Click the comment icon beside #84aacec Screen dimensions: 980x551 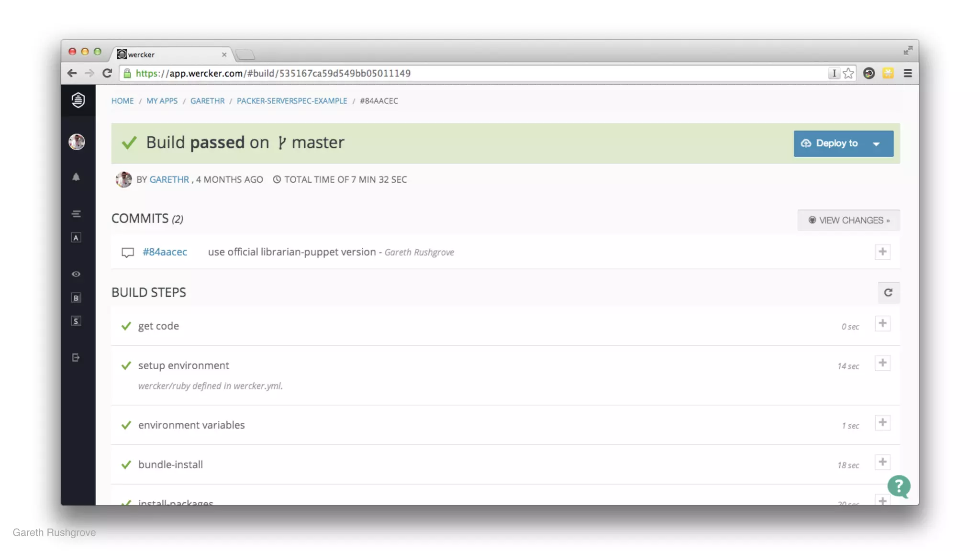pos(127,253)
